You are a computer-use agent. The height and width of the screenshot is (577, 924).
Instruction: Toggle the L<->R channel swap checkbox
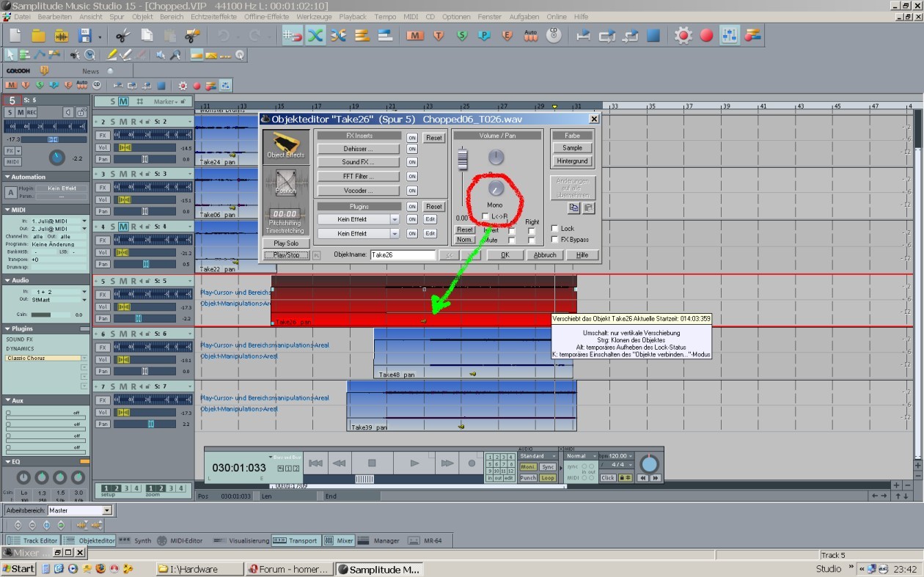(485, 216)
